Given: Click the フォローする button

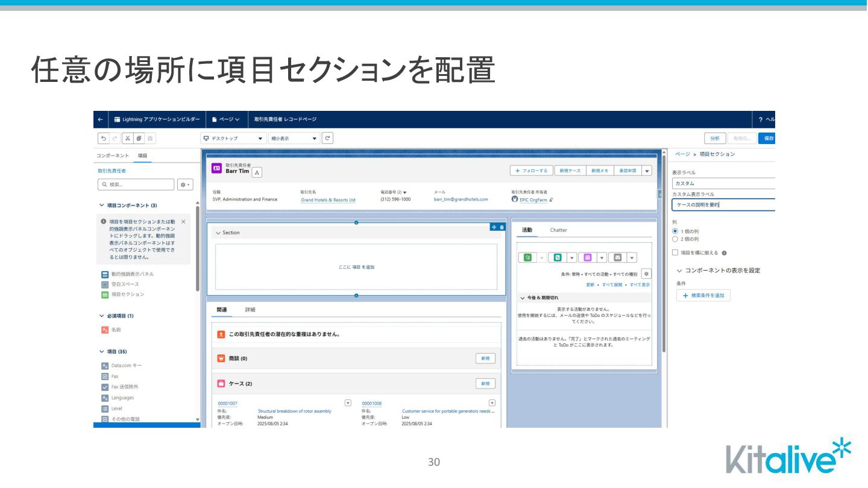Looking at the screenshot, I should point(531,171).
